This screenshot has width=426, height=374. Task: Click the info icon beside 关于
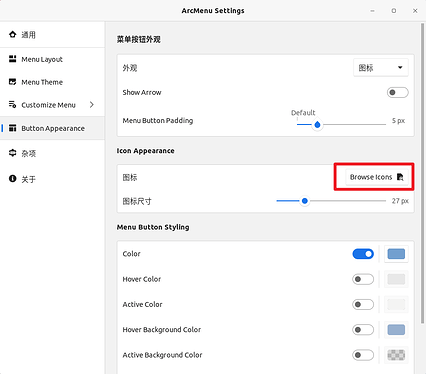point(12,179)
